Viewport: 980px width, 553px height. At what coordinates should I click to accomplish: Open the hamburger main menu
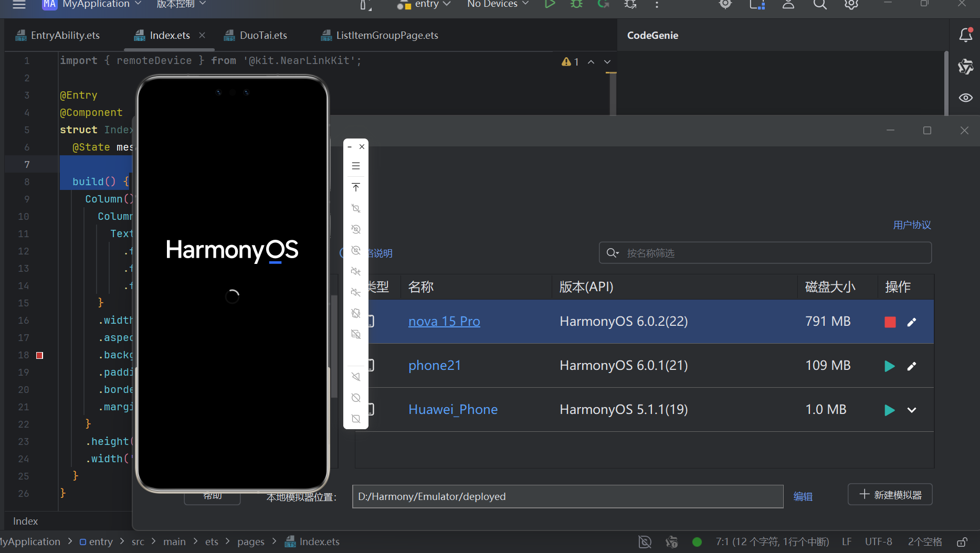click(x=19, y=4)
